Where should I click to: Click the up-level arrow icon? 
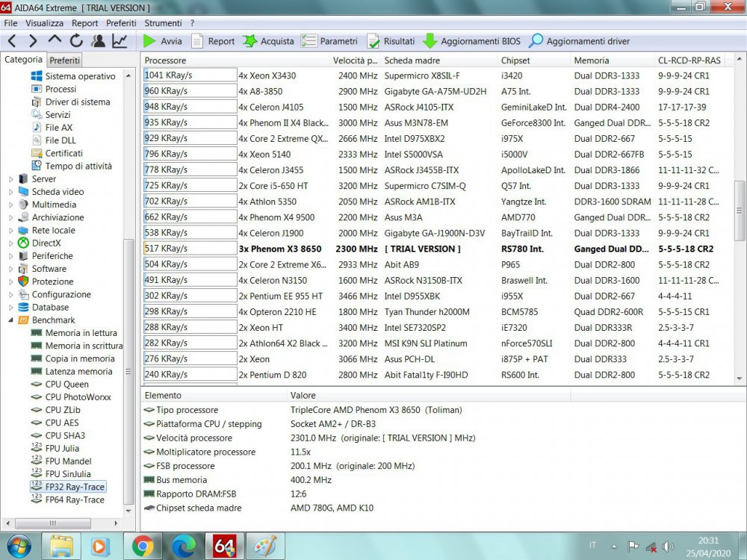55,41
